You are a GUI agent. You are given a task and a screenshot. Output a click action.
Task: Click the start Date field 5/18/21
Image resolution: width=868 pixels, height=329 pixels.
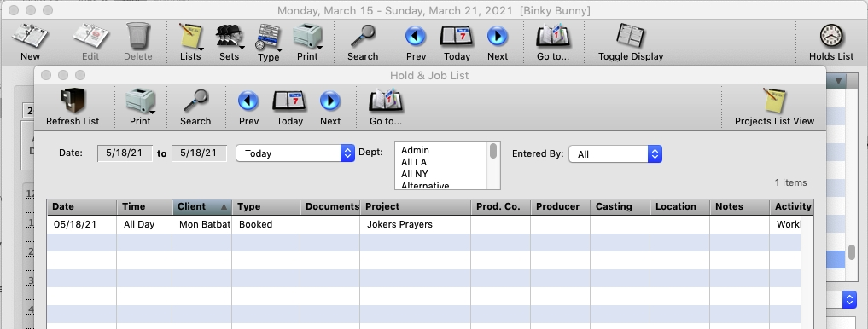pos(125,153)
